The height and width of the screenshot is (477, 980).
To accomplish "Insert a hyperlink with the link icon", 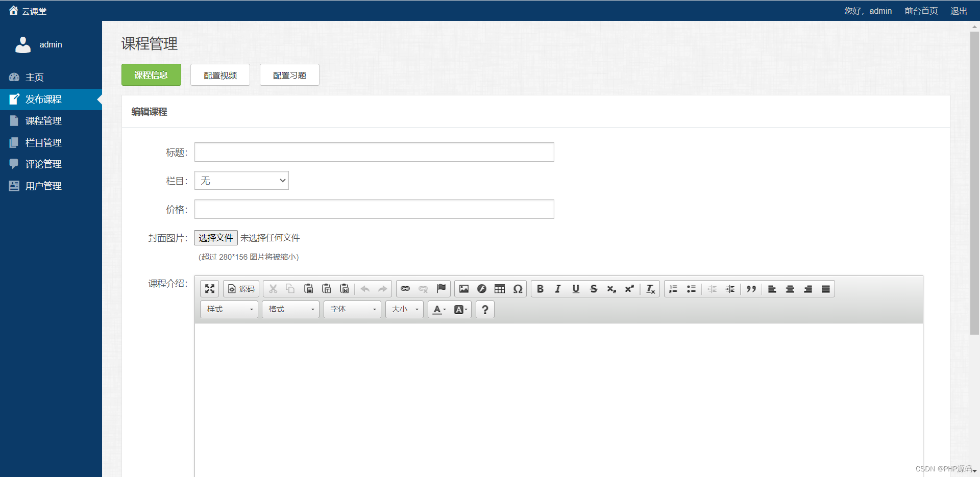I will pos(405,289).
